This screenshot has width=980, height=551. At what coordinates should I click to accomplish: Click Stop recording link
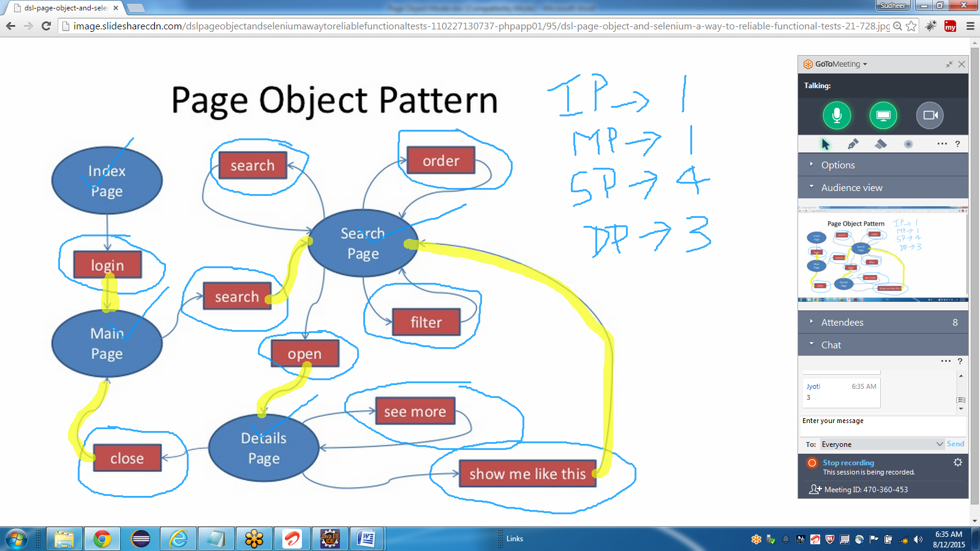coord(848,463)
